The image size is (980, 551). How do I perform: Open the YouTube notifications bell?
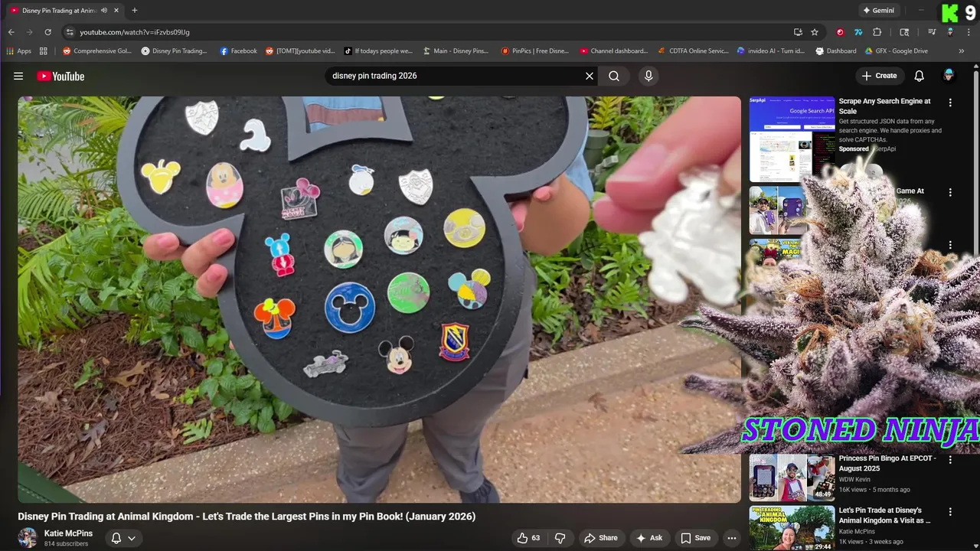919,76
